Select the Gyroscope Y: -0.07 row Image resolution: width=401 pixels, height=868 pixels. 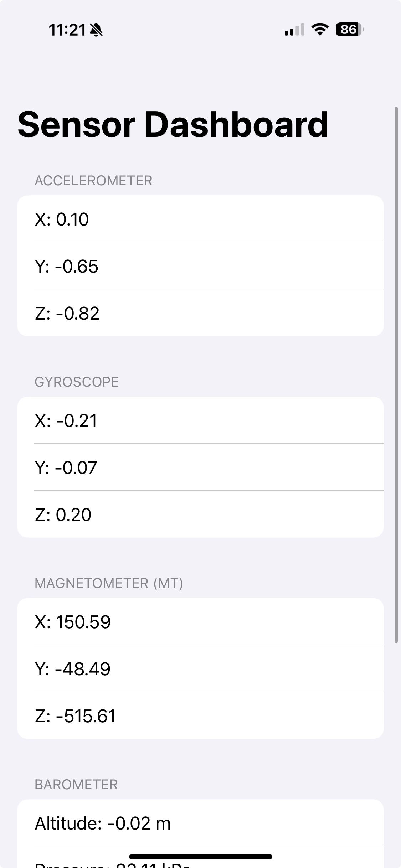[200, 467]
